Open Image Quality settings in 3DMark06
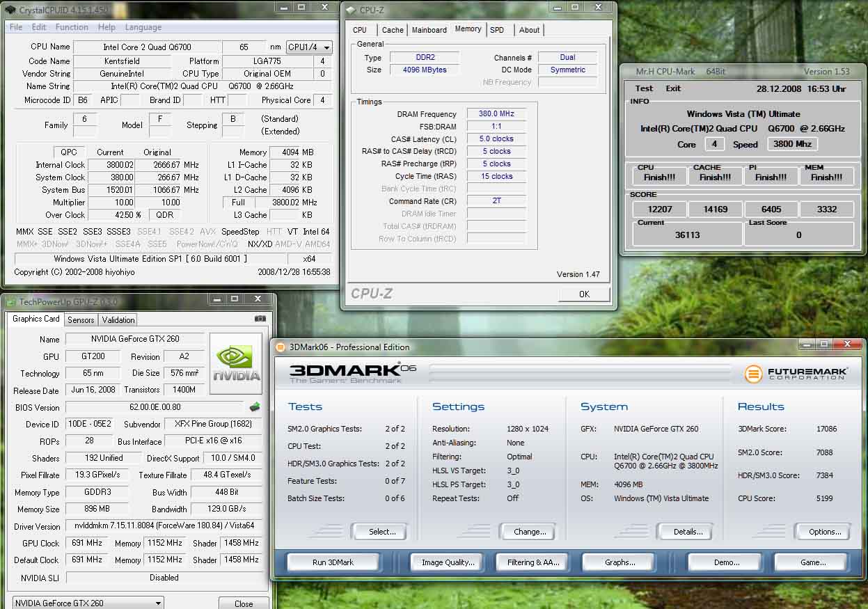 [448, 562]
